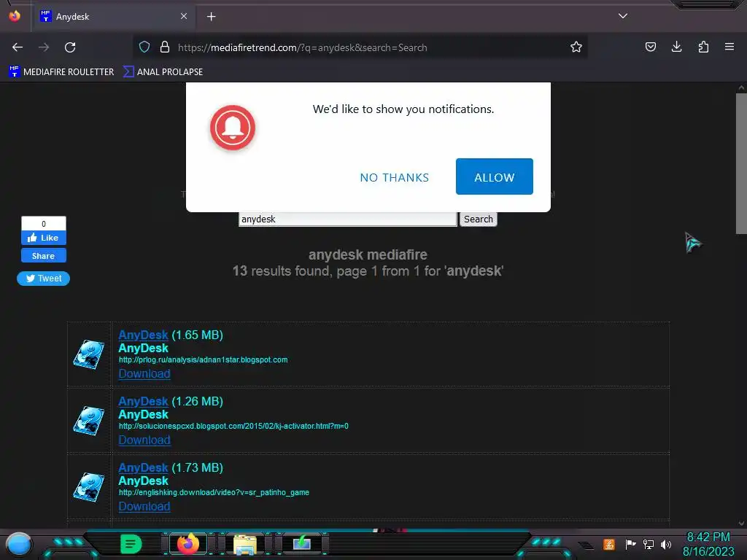Open AnyDesk (1.73 MB) title link
Viewport: 747px width, 560px height.
click(x=144, y=467)
